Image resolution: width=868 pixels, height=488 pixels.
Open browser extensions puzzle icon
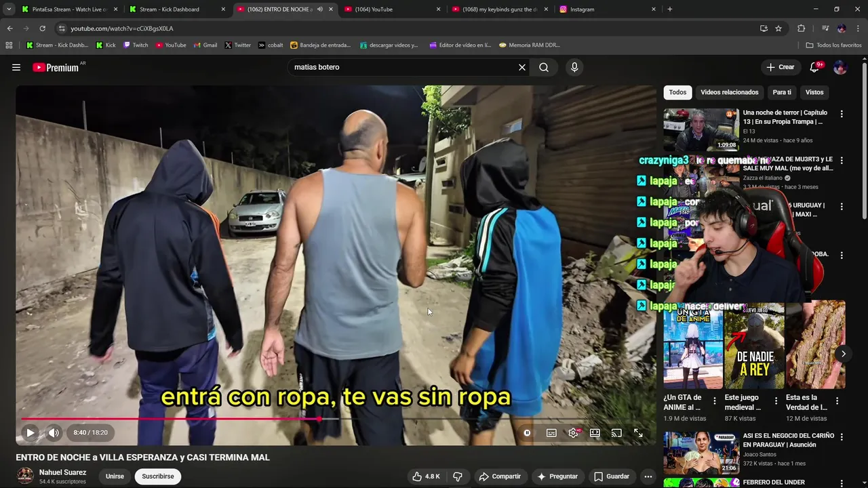801,28
